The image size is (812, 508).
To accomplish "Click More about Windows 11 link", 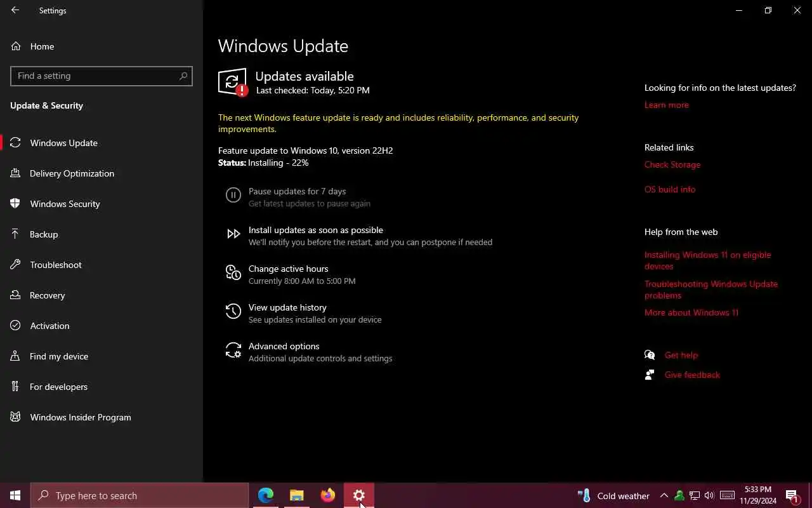I will coord(691,312).
